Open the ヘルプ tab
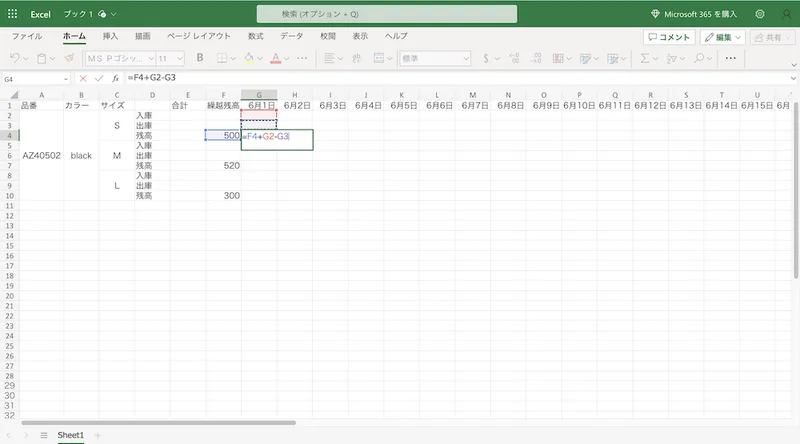 click(396, 36)
